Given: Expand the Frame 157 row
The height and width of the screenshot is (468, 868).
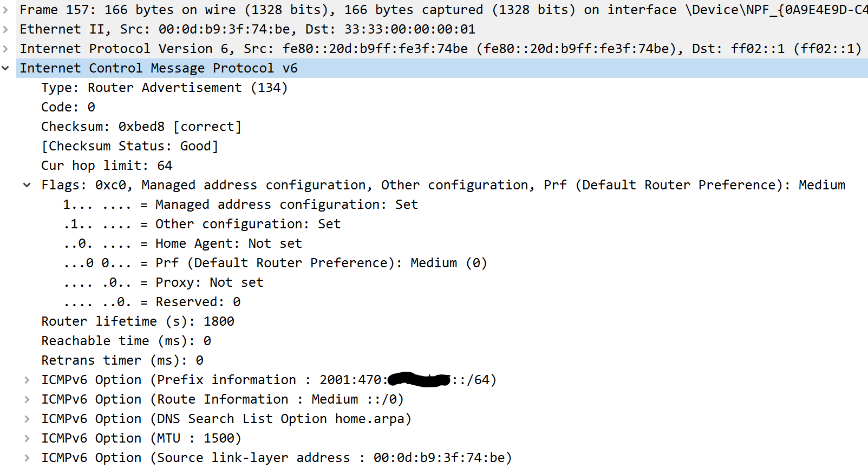Looking at the screenshot, I should click(5, 10).
